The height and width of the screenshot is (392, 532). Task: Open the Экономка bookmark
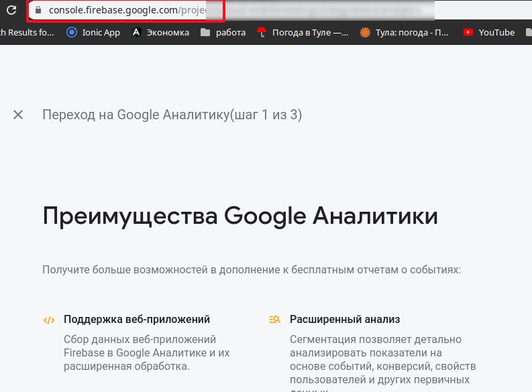[x=160, y=33]
